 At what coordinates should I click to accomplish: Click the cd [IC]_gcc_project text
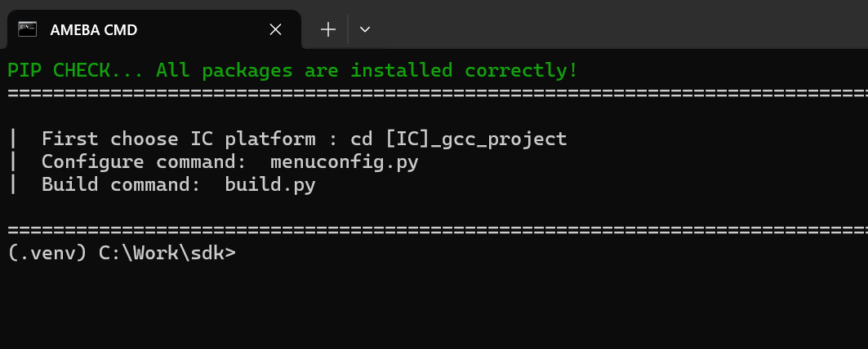click(459, 139)
